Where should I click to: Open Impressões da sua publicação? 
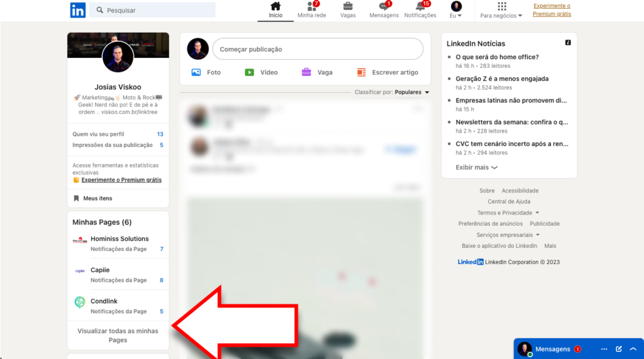pyautogui.click(x=118, y=145)
